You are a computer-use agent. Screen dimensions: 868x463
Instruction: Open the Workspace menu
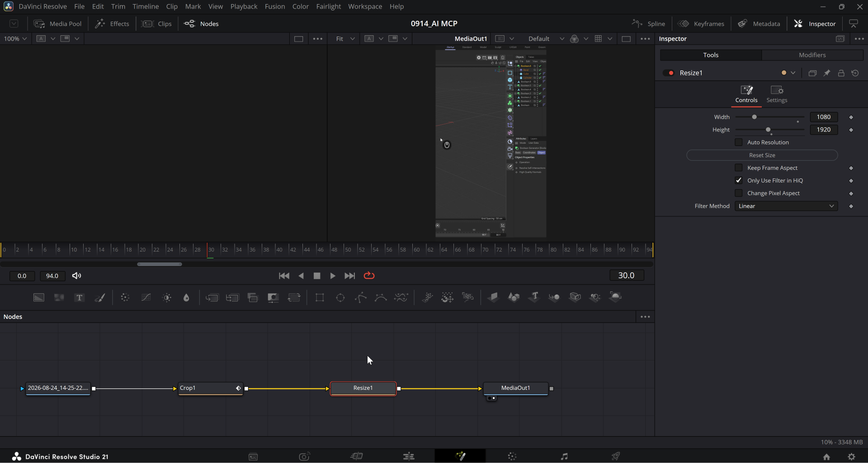pos(365,6)
